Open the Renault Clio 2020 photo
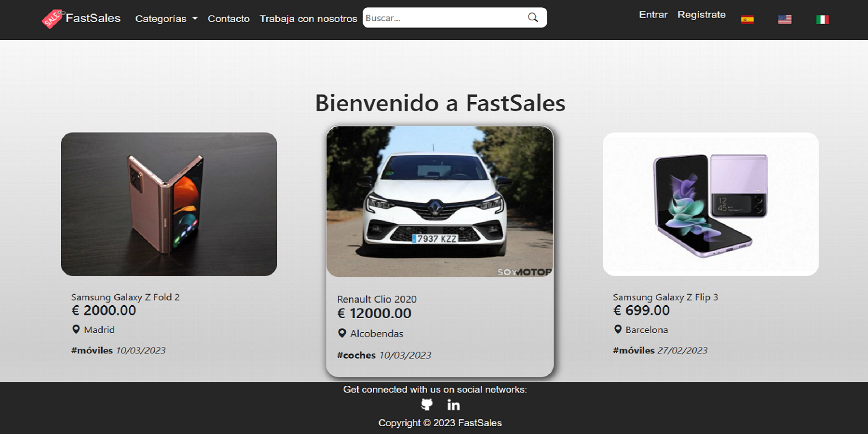The image size is (868, 434). [x=440, y=202]
